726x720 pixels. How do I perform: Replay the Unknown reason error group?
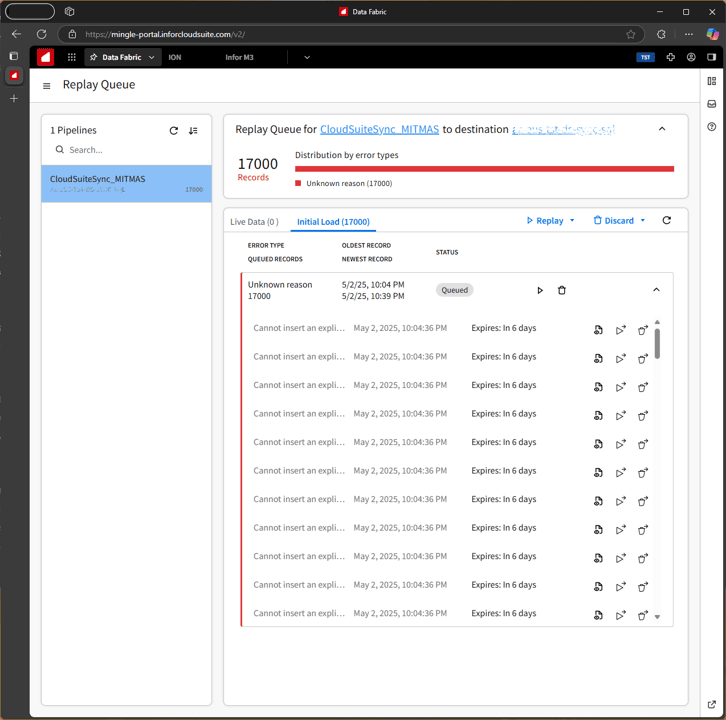[x=540, y=290]
